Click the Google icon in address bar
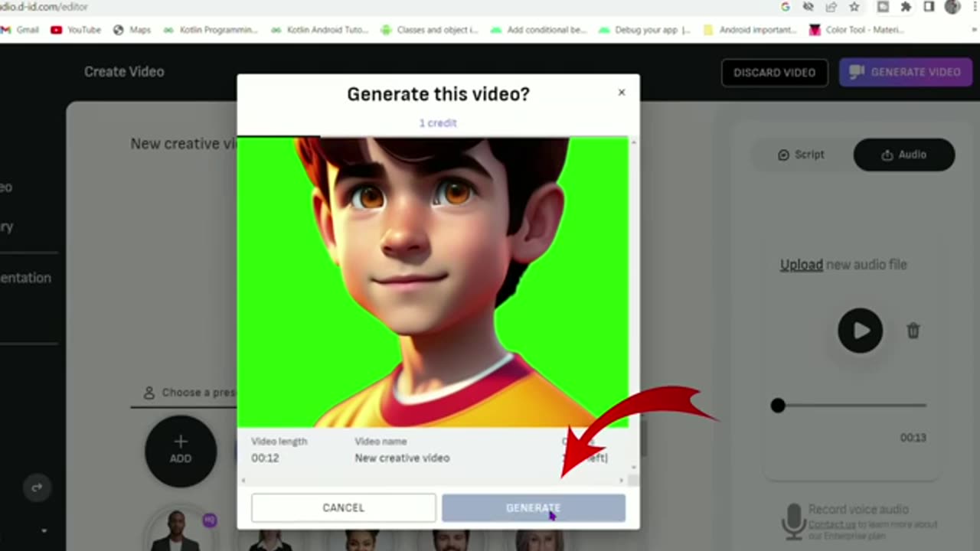The height and width of the screenshot is (551, 980). click(786, 7)
